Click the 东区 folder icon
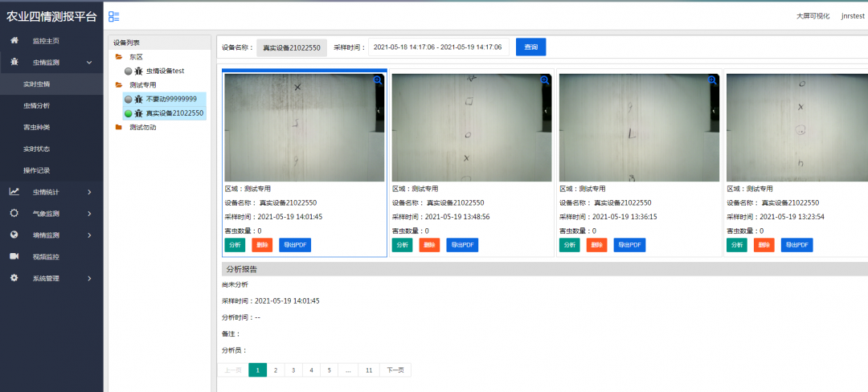 tap(118, 56)
